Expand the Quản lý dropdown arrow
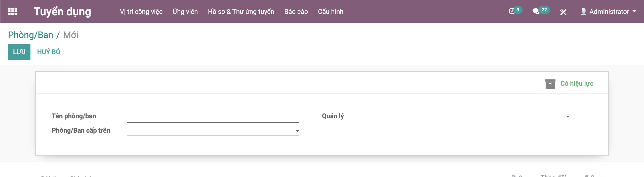The height and width of the screenshot is (177, 644). click(568, 116)
